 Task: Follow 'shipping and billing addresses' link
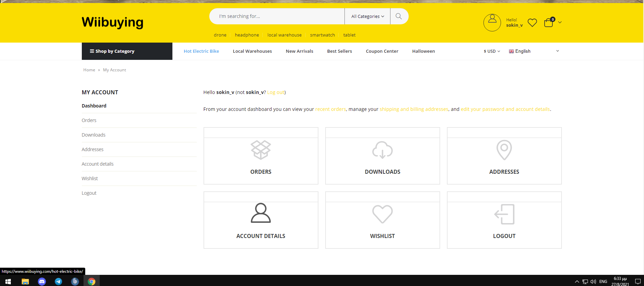pyautogui.click(x=414, y=109)
